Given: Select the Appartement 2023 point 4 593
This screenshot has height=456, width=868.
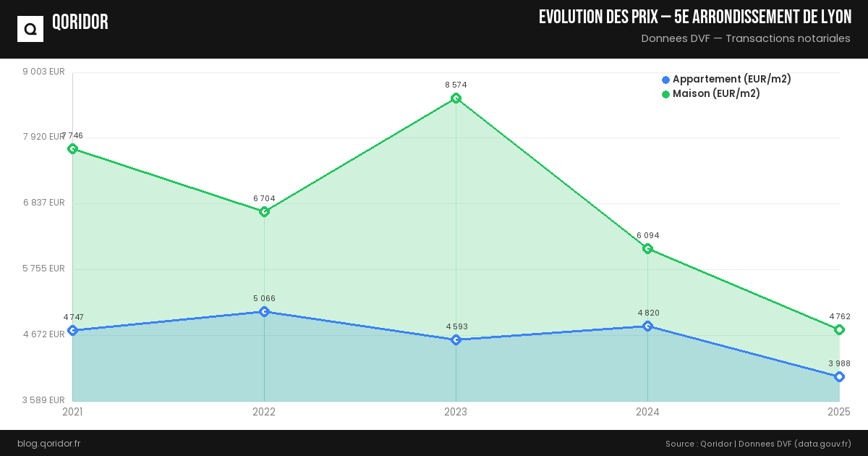Looking at the screenshot, I should point(456,340).
